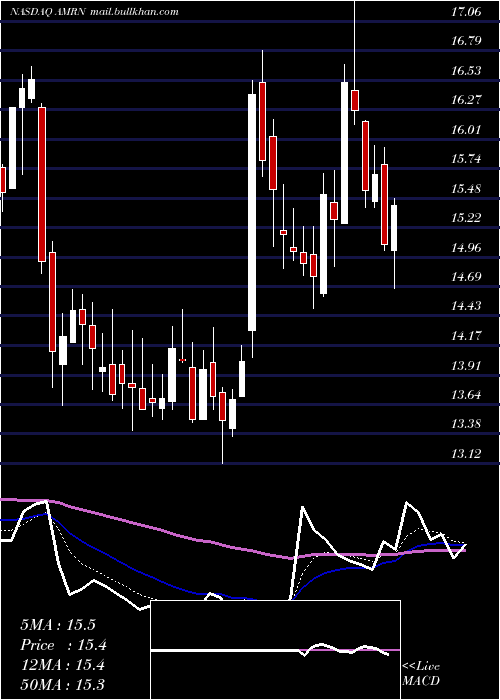
Task: Click the 50MA : 15.3 readout
Action: pyautogui.click(x=62, y=685)
